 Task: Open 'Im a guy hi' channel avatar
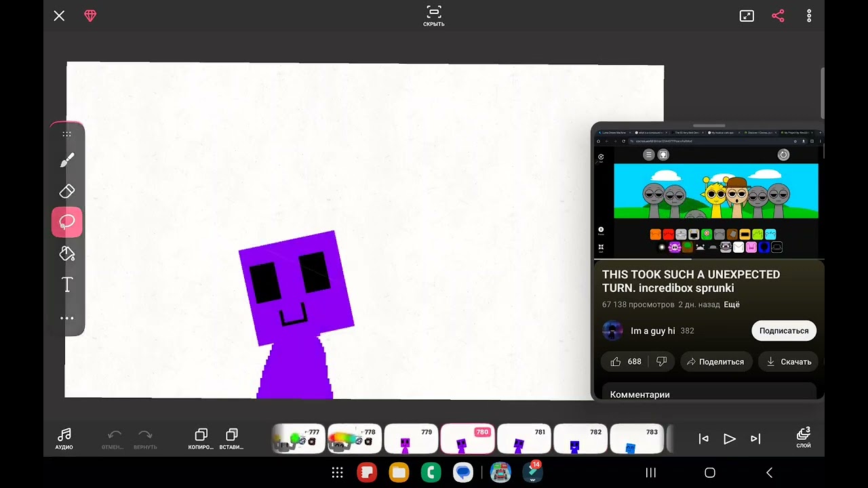pyautogui.click(x=612, y=331)
